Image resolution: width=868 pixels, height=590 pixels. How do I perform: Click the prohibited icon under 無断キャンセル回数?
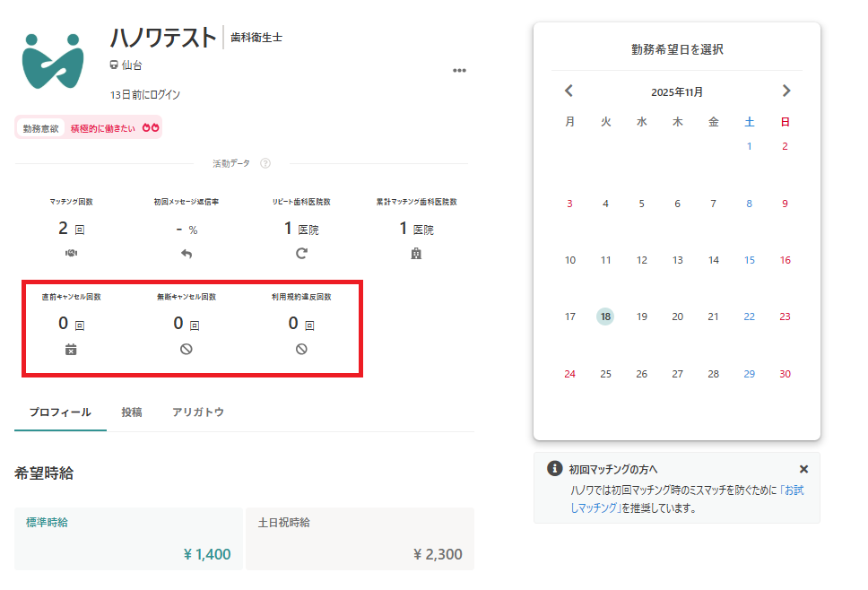187,349
